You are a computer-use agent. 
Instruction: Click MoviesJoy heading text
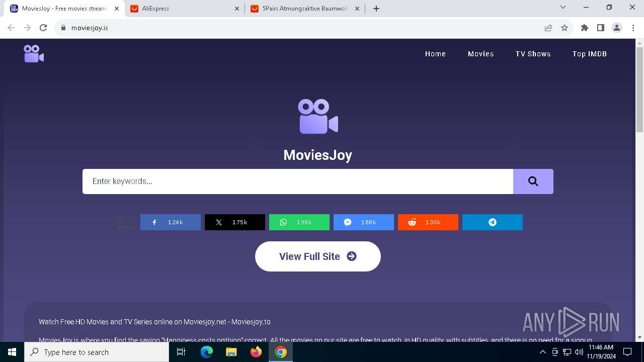tap(318, 155)
